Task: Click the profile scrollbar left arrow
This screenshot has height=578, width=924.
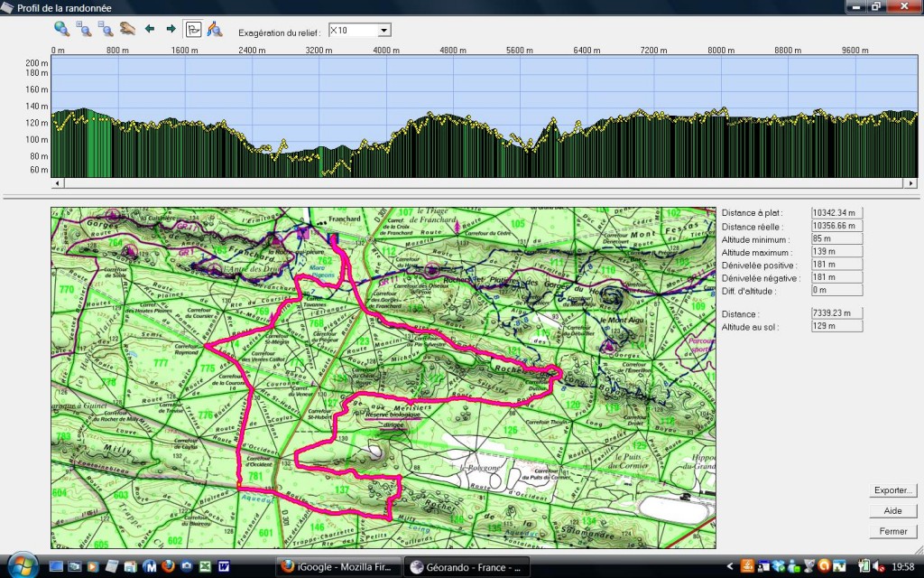Action: 56,182
